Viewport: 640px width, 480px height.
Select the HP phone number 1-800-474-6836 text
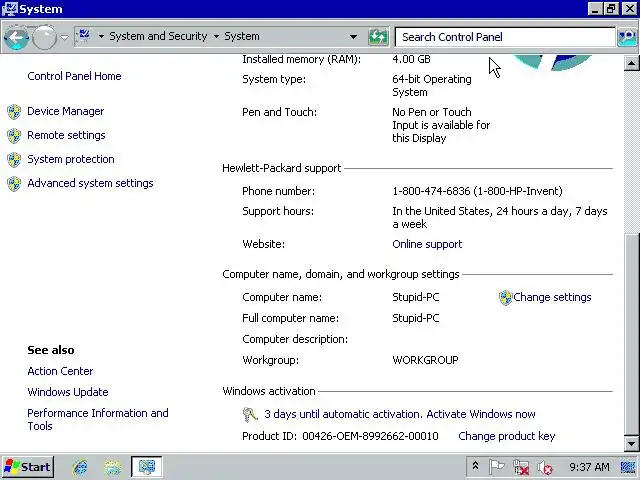431,191
